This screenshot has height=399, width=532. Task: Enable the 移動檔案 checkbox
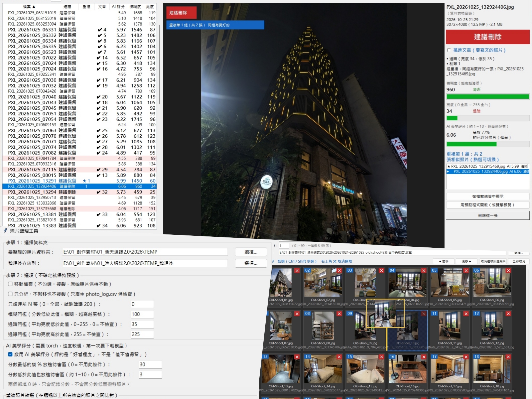point(10,284)
